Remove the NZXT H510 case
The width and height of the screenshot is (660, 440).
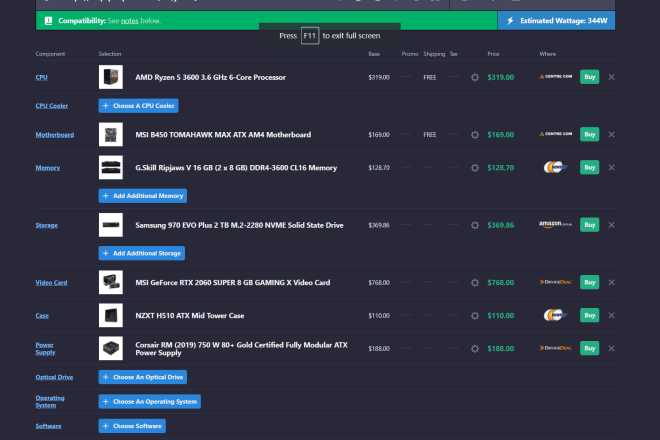point(611,315)
